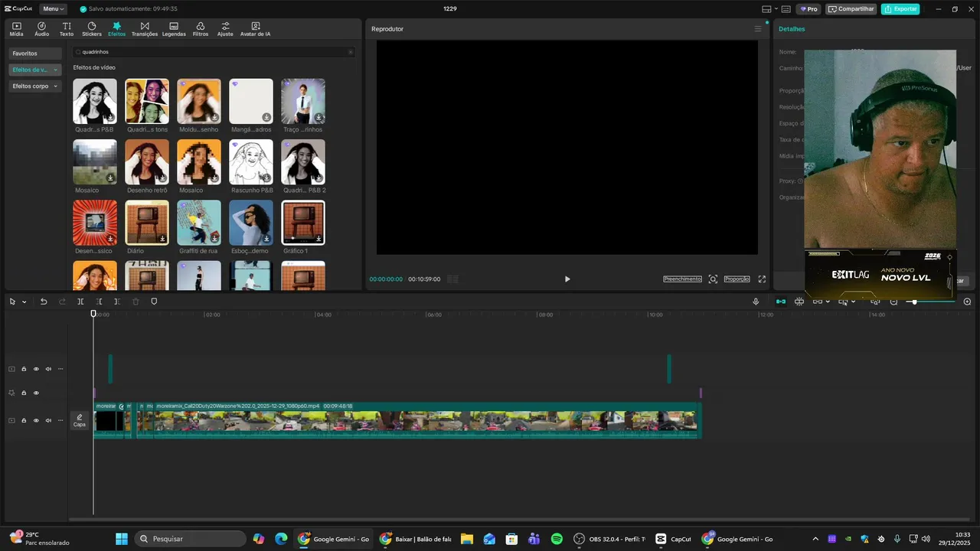Undo the last timeline action

[44, 302]
